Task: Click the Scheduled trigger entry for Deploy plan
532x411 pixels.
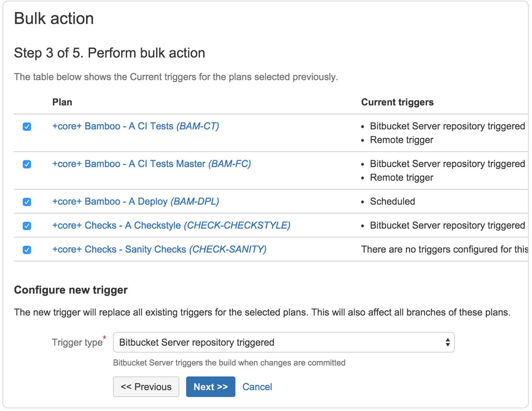Action: (393, 201)
